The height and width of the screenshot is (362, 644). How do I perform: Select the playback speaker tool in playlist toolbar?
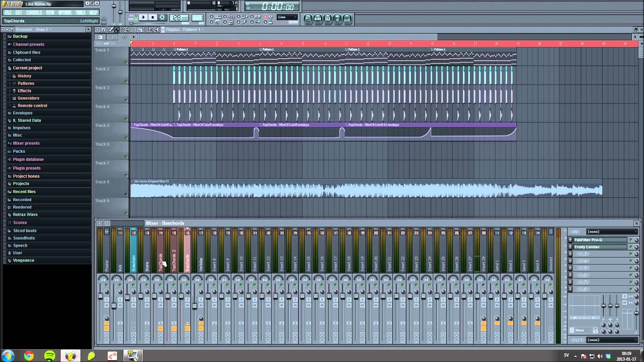[156, 30]
